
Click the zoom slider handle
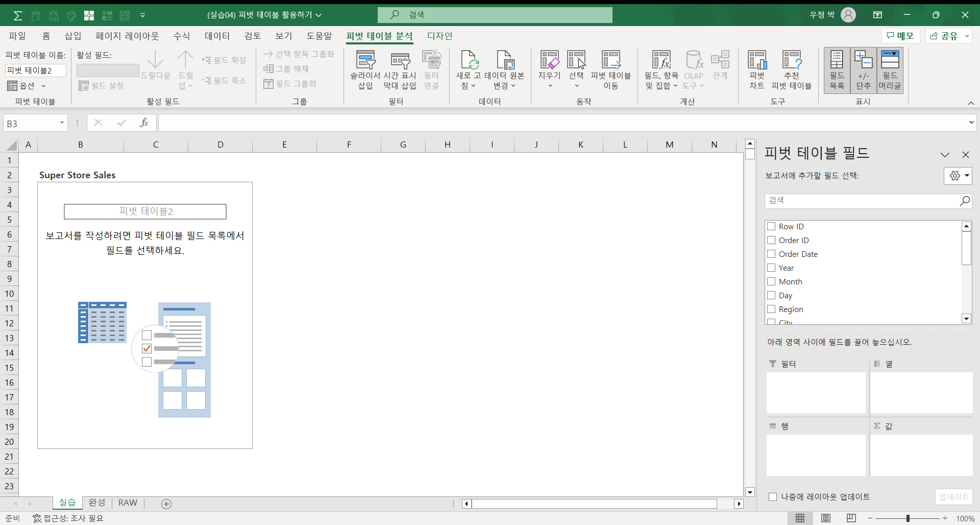pos(908,518)
